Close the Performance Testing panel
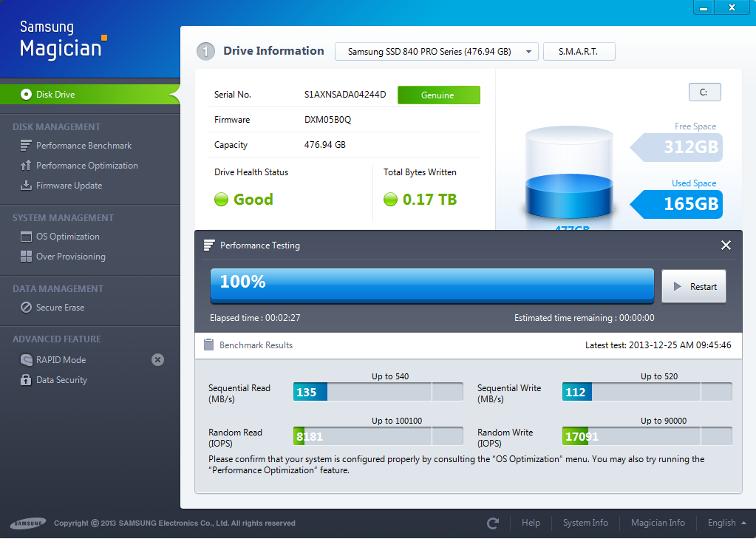Image resolution: width=756 pixels, height=539 pixels. tap(726, 245)
